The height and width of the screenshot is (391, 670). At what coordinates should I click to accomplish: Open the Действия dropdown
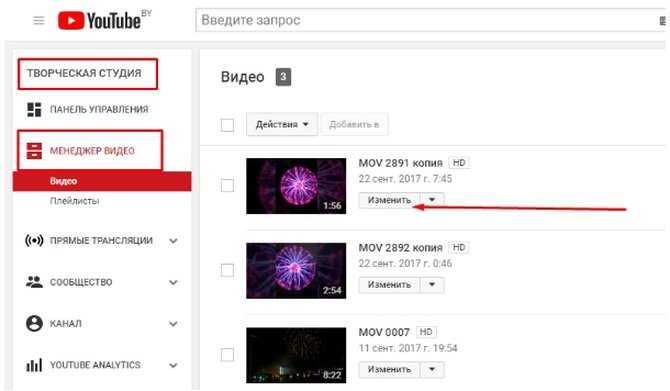[x=282, y=124]
